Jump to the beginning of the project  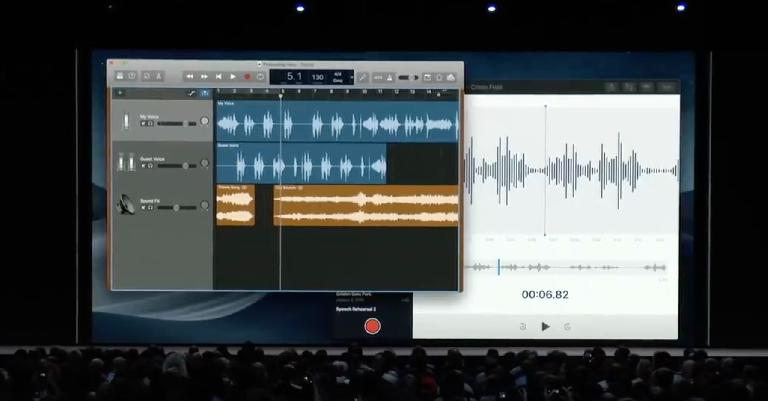click(219, 77)
